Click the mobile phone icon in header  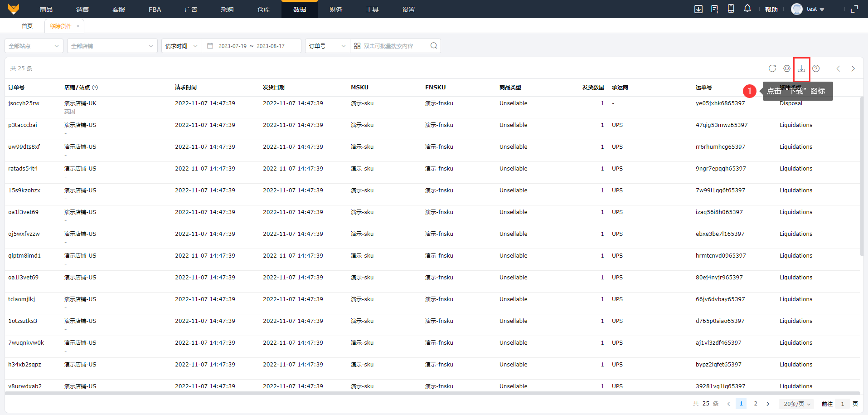(731, 9)
